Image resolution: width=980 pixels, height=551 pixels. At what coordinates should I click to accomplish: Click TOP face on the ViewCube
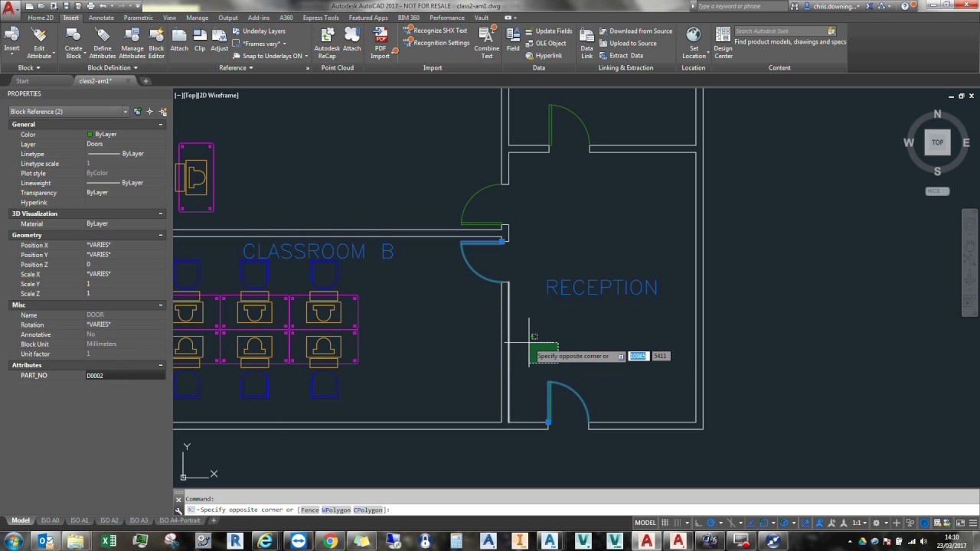[937, 142]
